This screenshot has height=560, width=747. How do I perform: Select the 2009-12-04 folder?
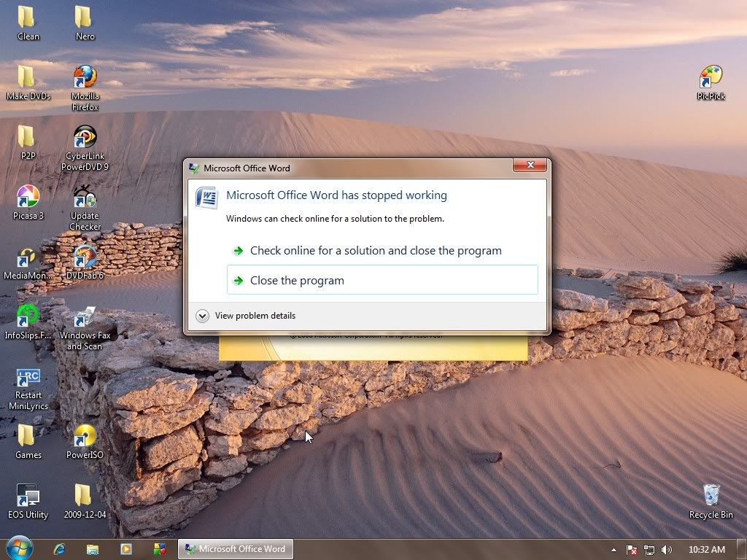85,502
